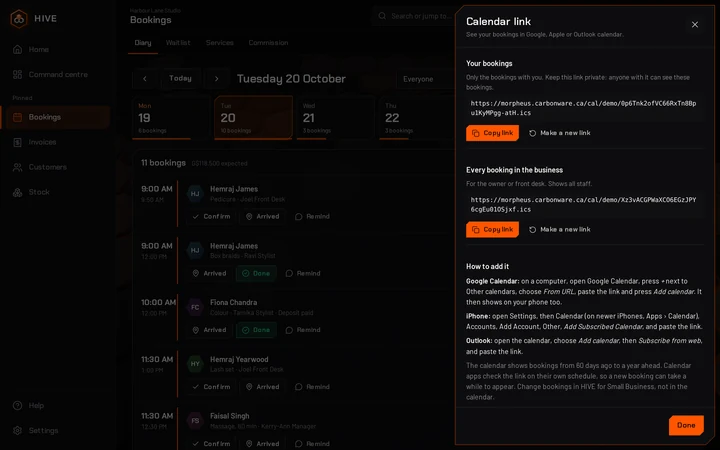Click the 11 bookings heading

tap(163, 163)
